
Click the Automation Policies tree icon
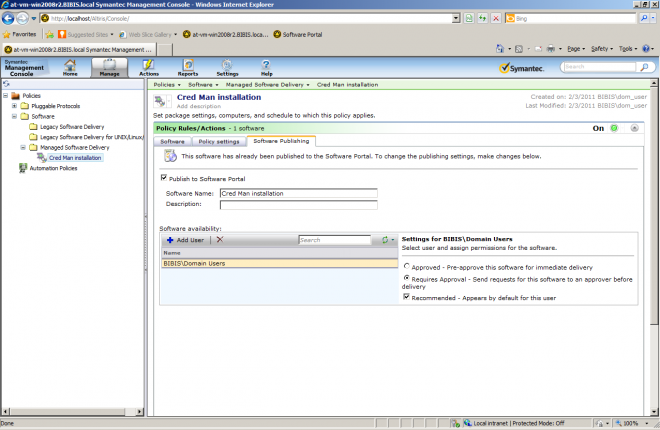(x=23, y=168)
